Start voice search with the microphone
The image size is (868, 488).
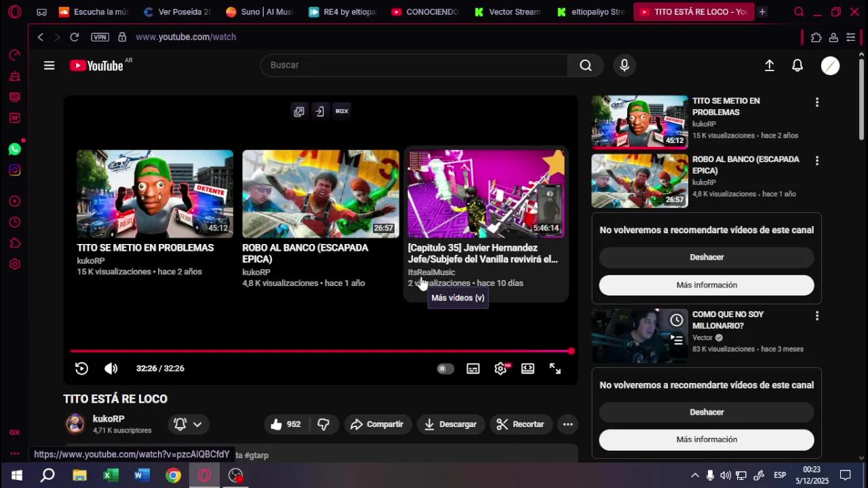pos(625,65)
